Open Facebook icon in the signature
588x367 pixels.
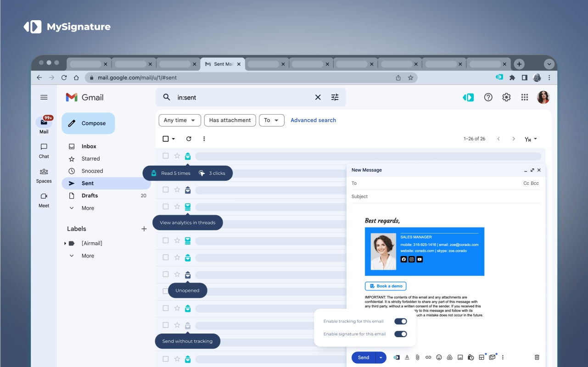404,259
